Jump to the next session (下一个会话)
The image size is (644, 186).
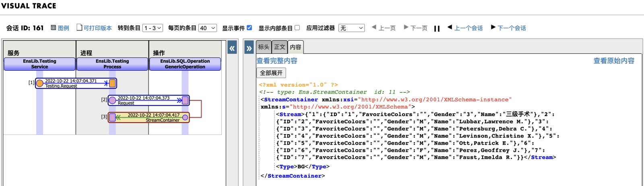pos(509,28)
